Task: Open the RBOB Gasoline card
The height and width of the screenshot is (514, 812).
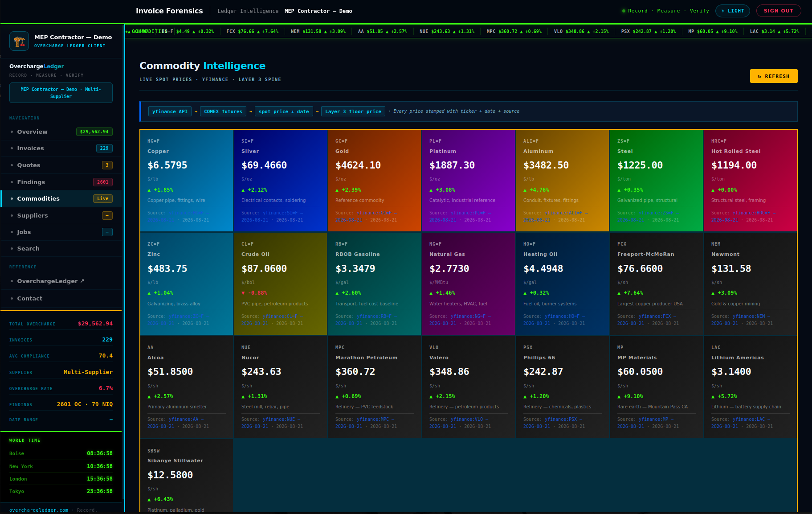Action: click(x=375, y=284)
